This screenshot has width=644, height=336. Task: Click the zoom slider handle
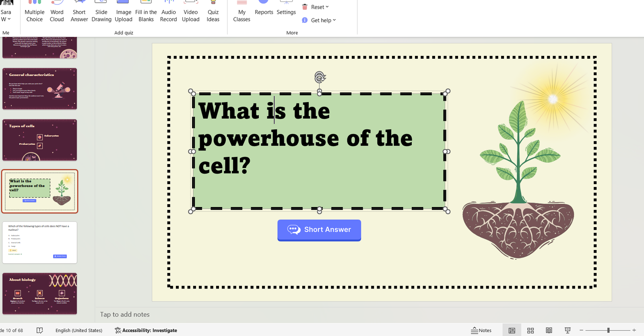point(608,330)
